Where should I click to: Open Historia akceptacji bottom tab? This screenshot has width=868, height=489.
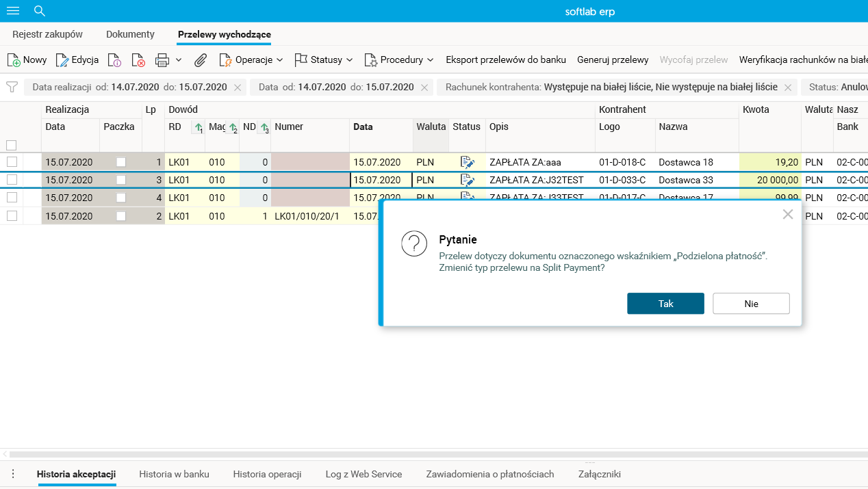(x=76, y=474)
